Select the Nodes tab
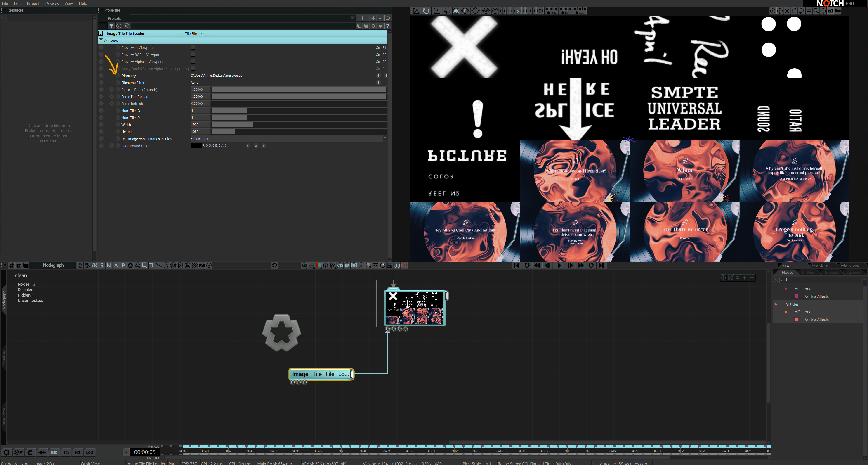868x465 pixels. [787, 273]
